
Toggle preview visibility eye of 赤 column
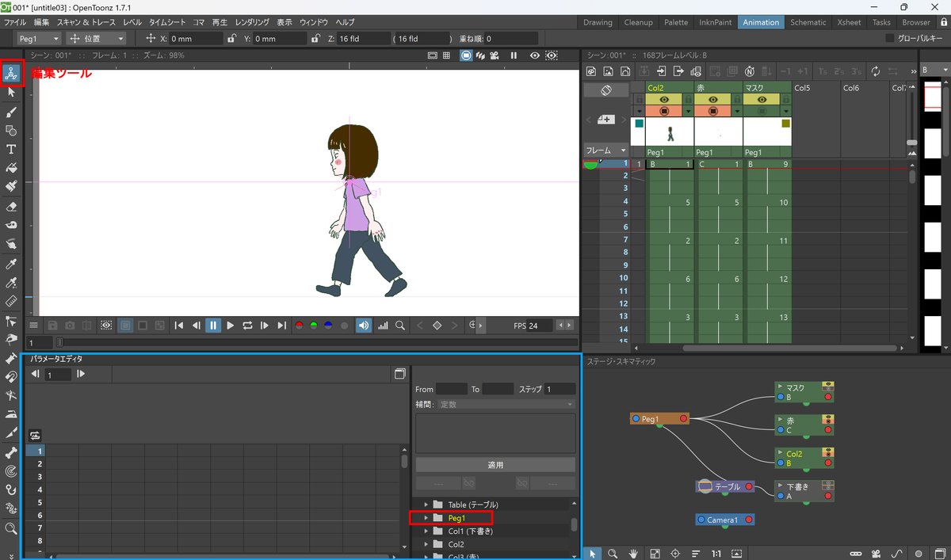[x=713, y=100]
